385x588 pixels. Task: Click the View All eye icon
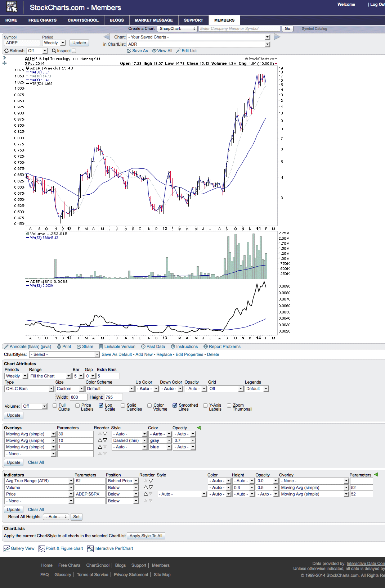[154, 51]
